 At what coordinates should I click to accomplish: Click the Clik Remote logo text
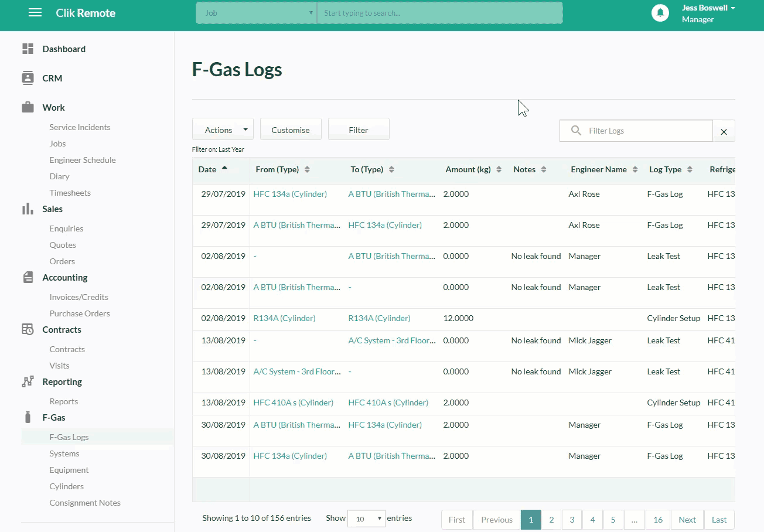[x=86, y=13]
